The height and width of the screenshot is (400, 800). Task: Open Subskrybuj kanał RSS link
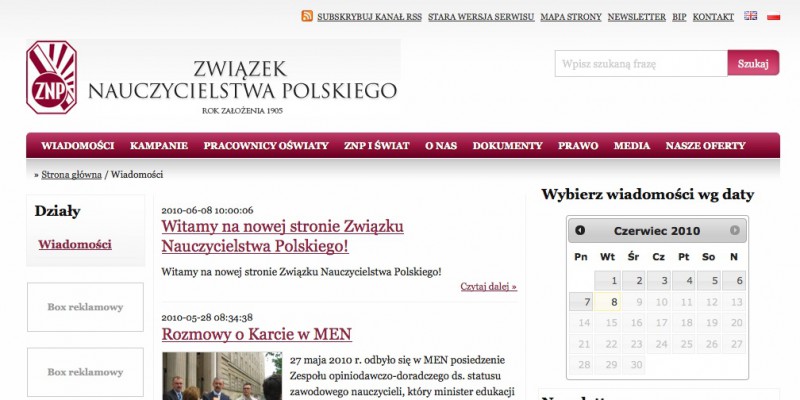[x=369, y=17]
